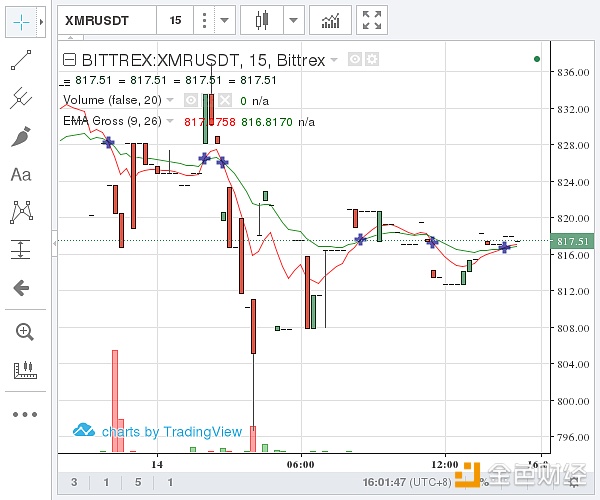This screenshot has width=600, height=500.
Task: Select the candlestick ruler measure tool
Action: pyautogui.click(x=25, y=370)
